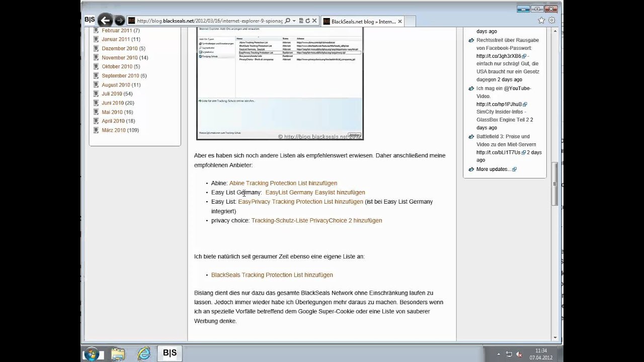
Task: Refresh the page with the reload icon
Action: pyautogui.click(x=307, y=21)
